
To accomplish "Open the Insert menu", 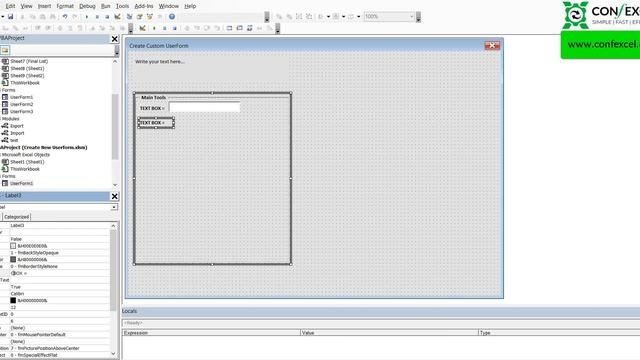I will coord(44,6).
